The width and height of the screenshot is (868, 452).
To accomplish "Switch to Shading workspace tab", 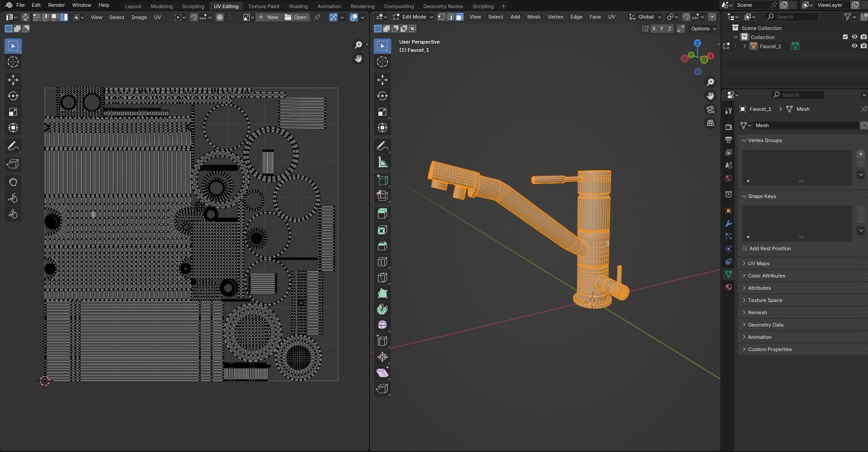I will pos(298,6).
